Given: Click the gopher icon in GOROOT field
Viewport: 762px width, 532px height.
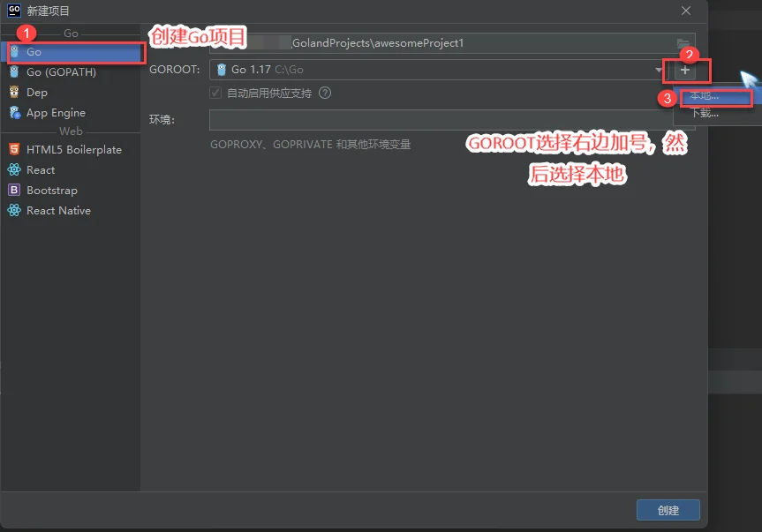Looking at the screenshot, I should tap(221, 70).
